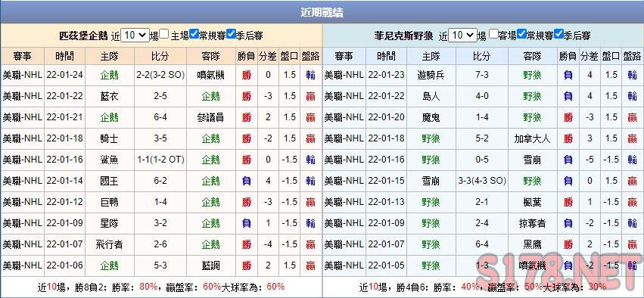Click the 勝 result on 魔鬼 row
This screenshot has width=644, height=298.
[x=568, y=117]
